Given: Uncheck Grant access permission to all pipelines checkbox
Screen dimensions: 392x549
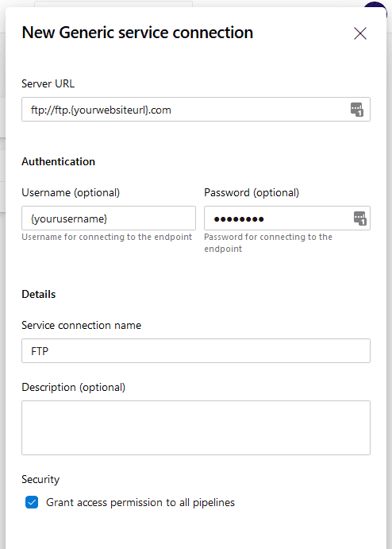Looking at the screenshot, I should (32, 502).
